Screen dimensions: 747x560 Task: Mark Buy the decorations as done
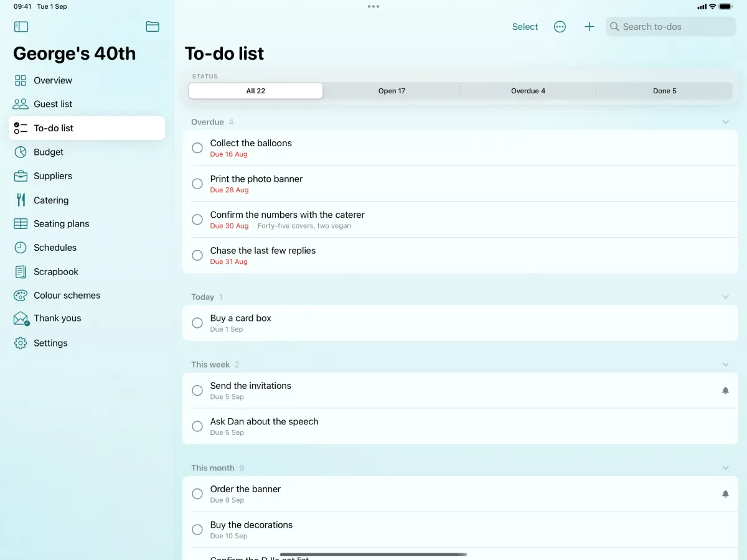[197, 530]
